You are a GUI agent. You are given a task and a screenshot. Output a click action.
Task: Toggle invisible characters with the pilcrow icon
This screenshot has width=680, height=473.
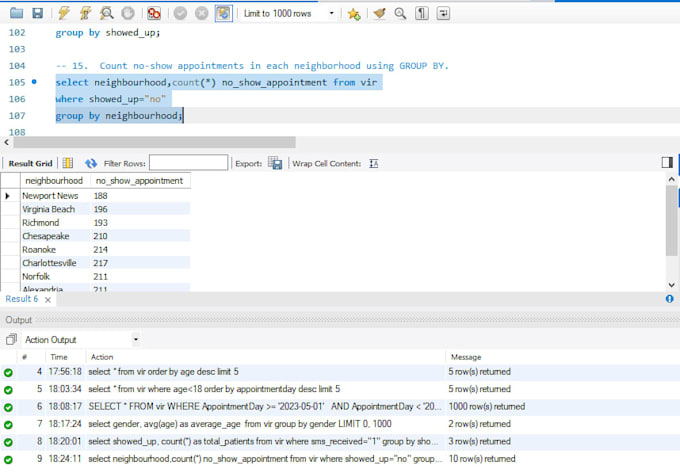point(422,13)
